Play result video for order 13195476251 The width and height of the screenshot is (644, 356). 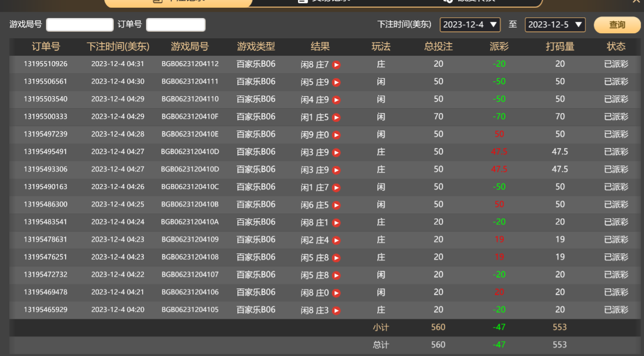336,258
